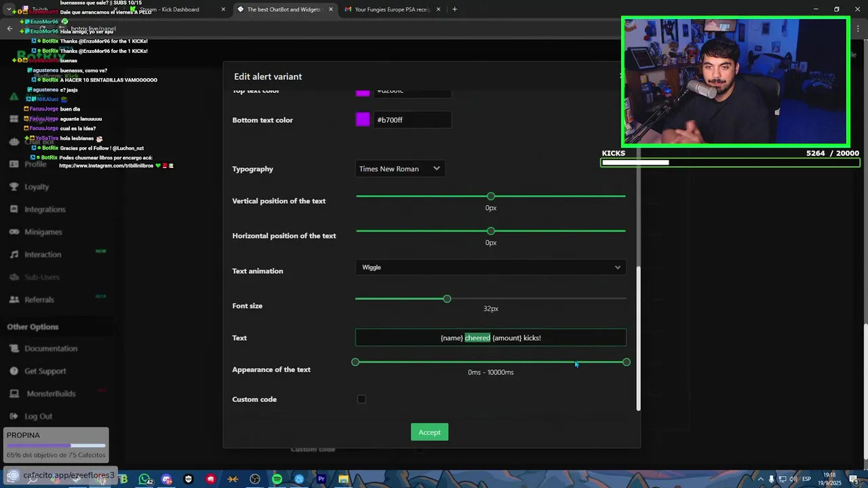Image resolution: width=868 pixels, height=488 pixels.
Task: Open the Documentation link
Action: (x=51, y=348)
